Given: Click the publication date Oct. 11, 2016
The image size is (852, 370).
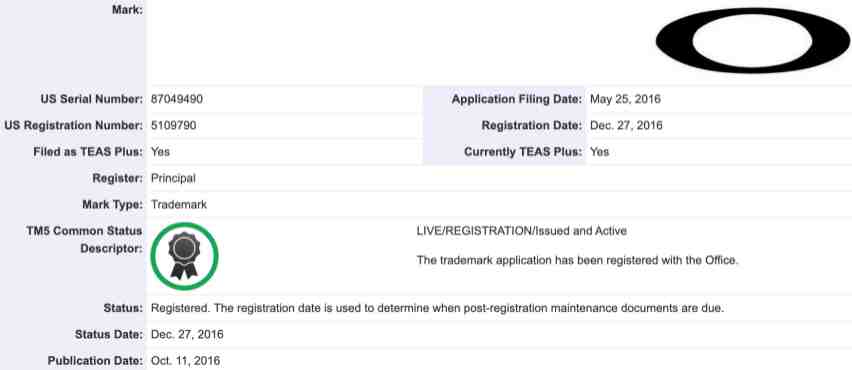Looking at the screenshot, I should 185,361.
